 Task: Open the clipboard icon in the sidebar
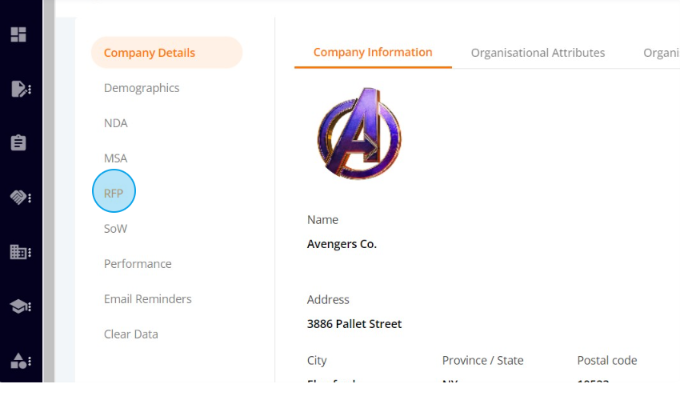click(18, 143)
